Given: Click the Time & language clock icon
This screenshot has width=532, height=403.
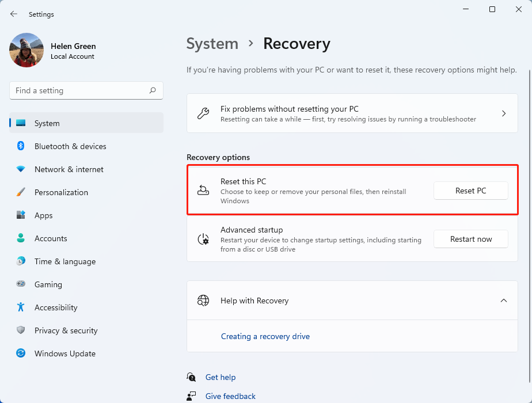Looking at the screenshot, I should point(21,261).
